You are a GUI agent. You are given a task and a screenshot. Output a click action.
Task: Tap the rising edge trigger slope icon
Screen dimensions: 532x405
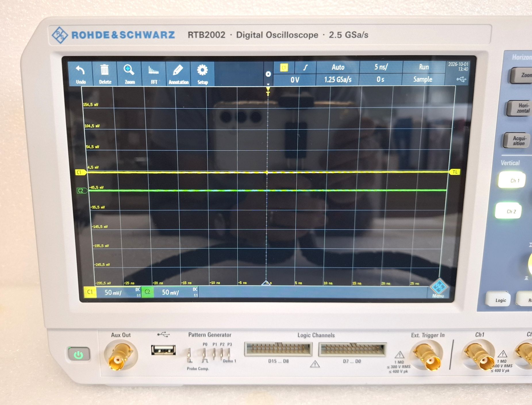point(306,68)
